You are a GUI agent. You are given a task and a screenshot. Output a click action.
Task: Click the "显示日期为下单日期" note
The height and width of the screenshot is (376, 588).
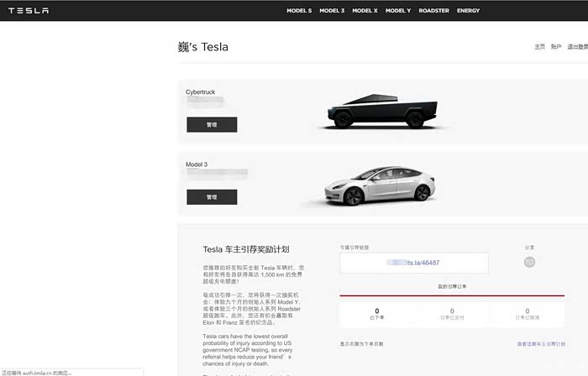[x=361, y=344]
